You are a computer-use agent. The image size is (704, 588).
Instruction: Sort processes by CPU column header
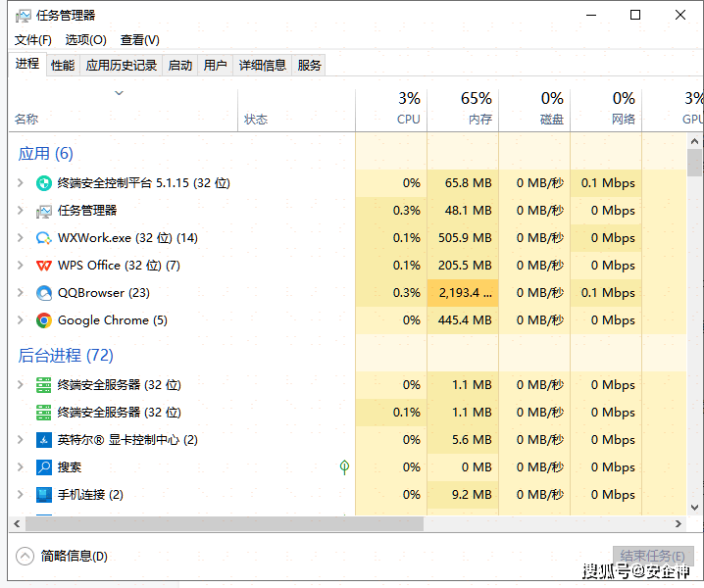pyautogui.click(x=391, y=111)
